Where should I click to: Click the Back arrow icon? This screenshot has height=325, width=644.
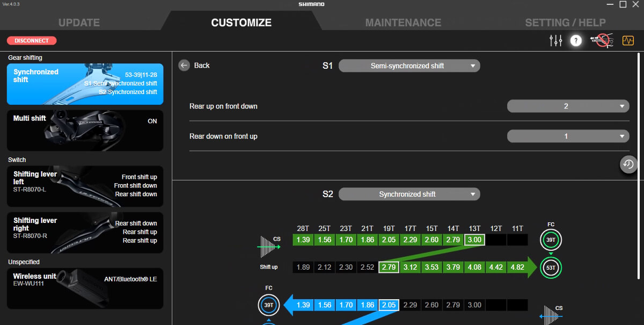pyautogui.click(x=185, y=65)
